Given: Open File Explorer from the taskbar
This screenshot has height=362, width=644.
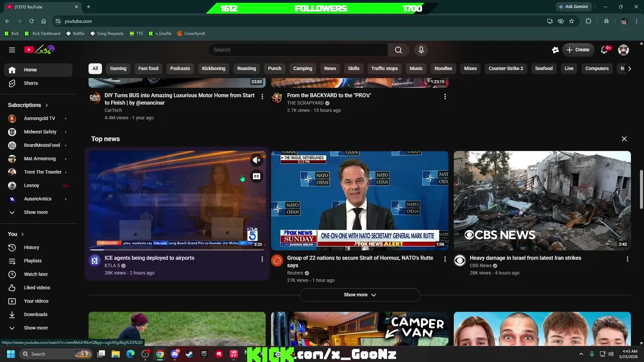Looking at the screenshot, I should pyautogui.click(x=116, y=354).
